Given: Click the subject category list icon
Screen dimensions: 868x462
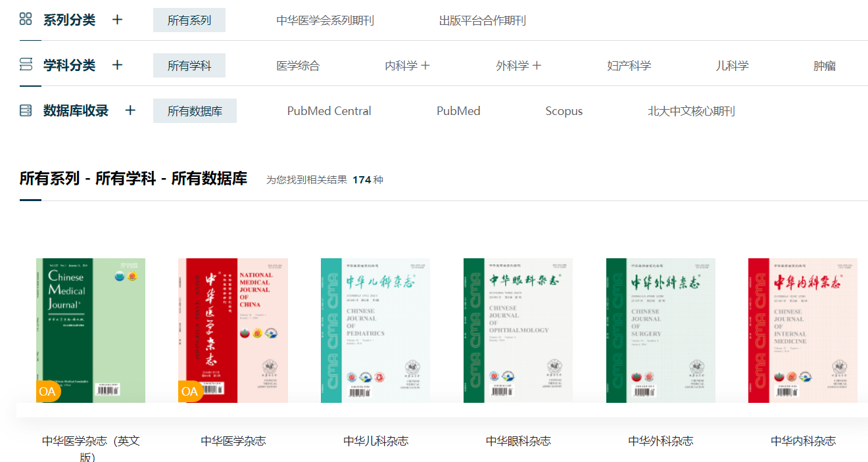Looking at the screenshot, I should coord(26,64).
